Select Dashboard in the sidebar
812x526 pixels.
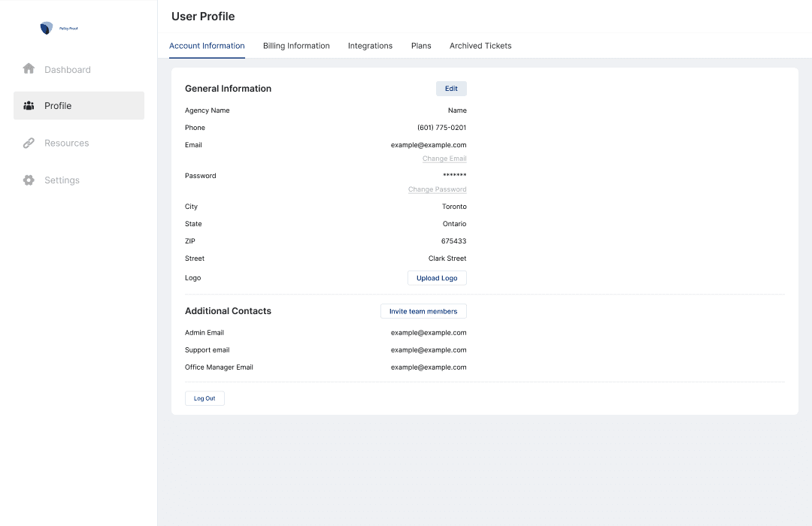[x=68, y=68]
